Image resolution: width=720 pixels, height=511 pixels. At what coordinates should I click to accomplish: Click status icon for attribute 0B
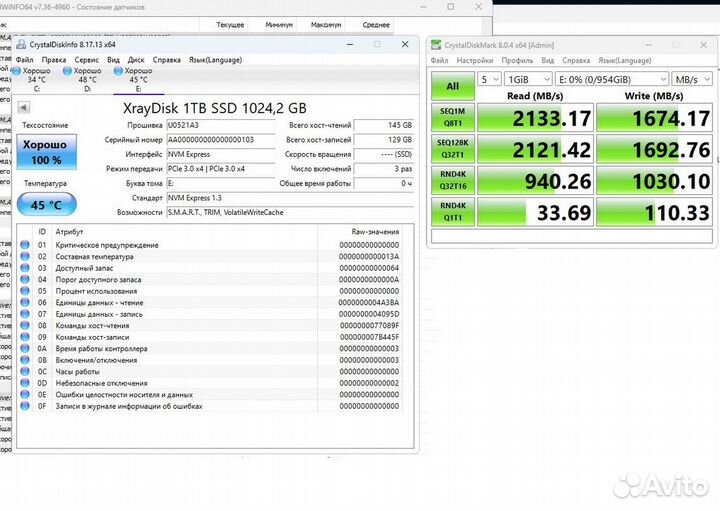coord(25,359)
